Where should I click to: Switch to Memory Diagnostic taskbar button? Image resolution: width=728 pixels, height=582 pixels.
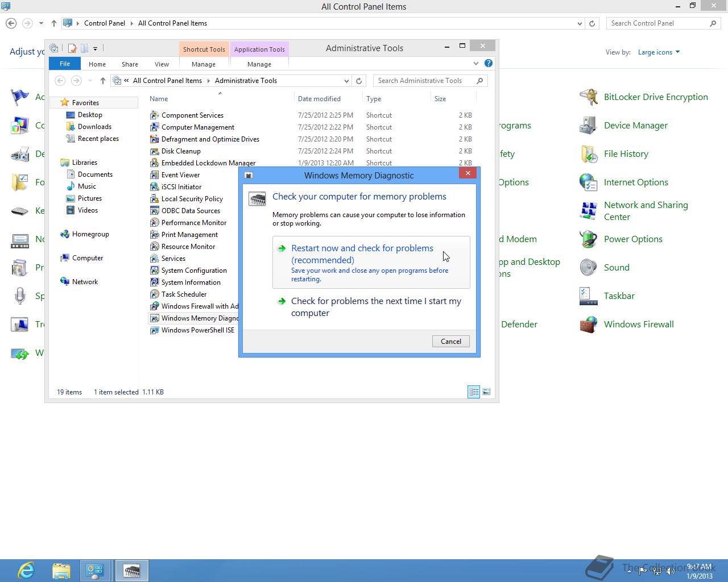click(132, 571)
